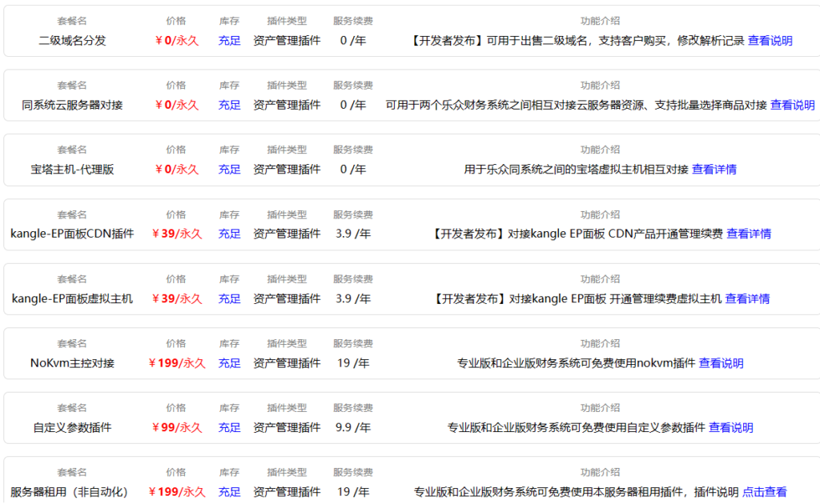This screenshot has width=820, height=504.
Task: Click description 用于乐众同系统之间的宝塔虚拟主机相互对接
Action: (x=577, y=170)
